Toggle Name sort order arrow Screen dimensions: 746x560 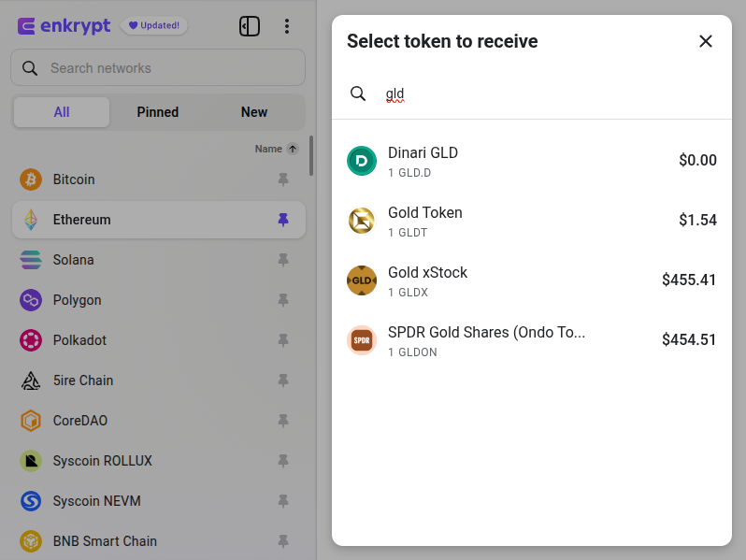[x=293, y=149]
